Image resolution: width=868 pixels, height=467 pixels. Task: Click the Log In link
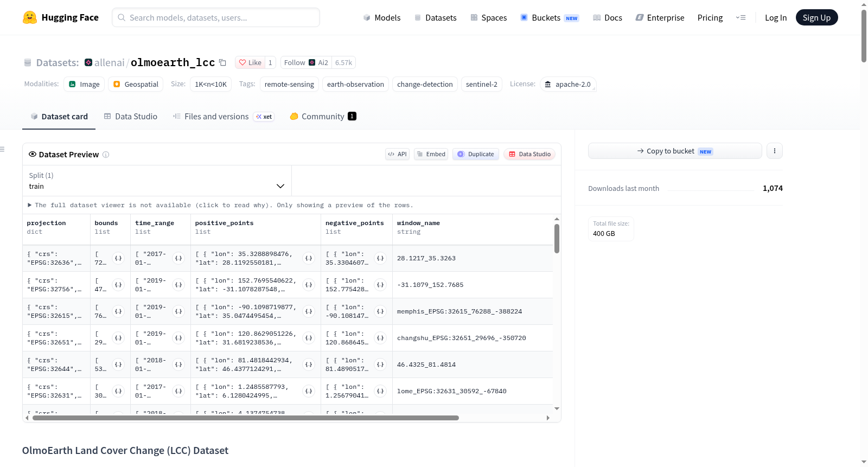pyautogui.click(x=776, y=17)
